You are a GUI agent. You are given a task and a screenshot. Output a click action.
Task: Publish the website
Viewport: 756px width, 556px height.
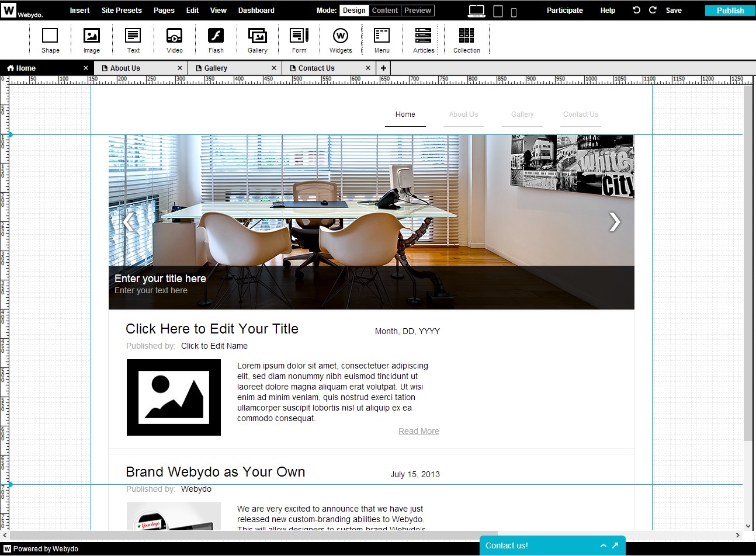(730, 11)
